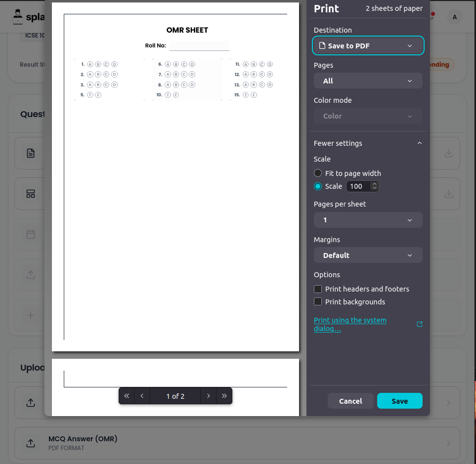Click the layout grid icon in the questions list
The height and width of the screenshot is (464, 476).
pos(31,194)
